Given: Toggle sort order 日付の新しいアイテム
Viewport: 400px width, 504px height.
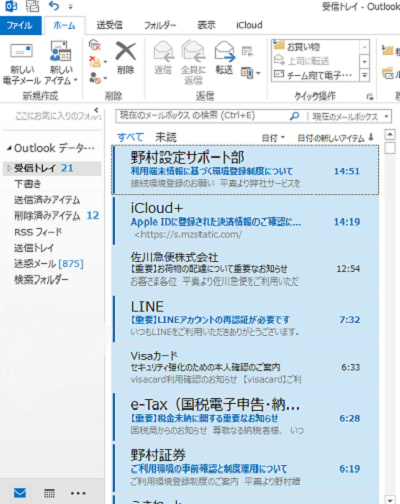Looking at the screenshot, I should click(335, 138).
